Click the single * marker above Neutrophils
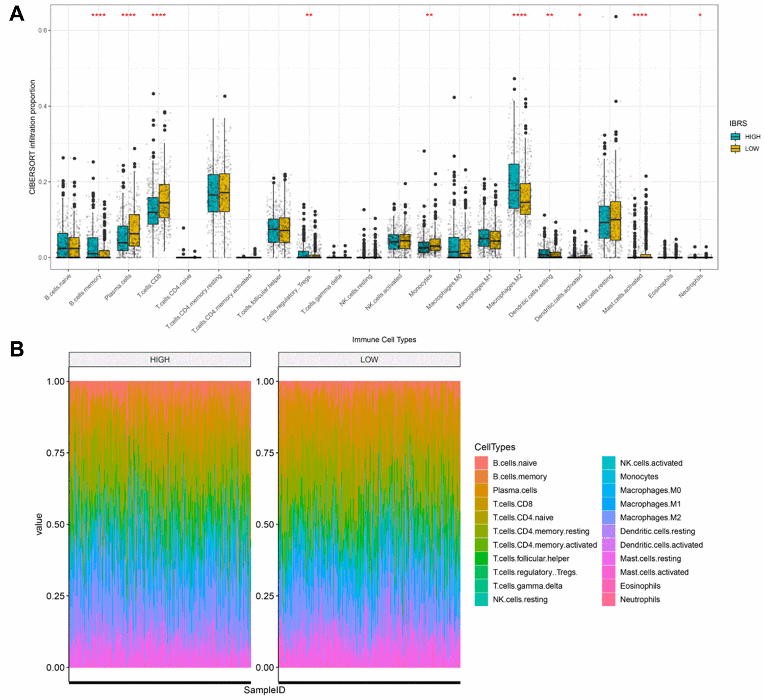This screenshot has height=700, width=765. coord(700,15)
